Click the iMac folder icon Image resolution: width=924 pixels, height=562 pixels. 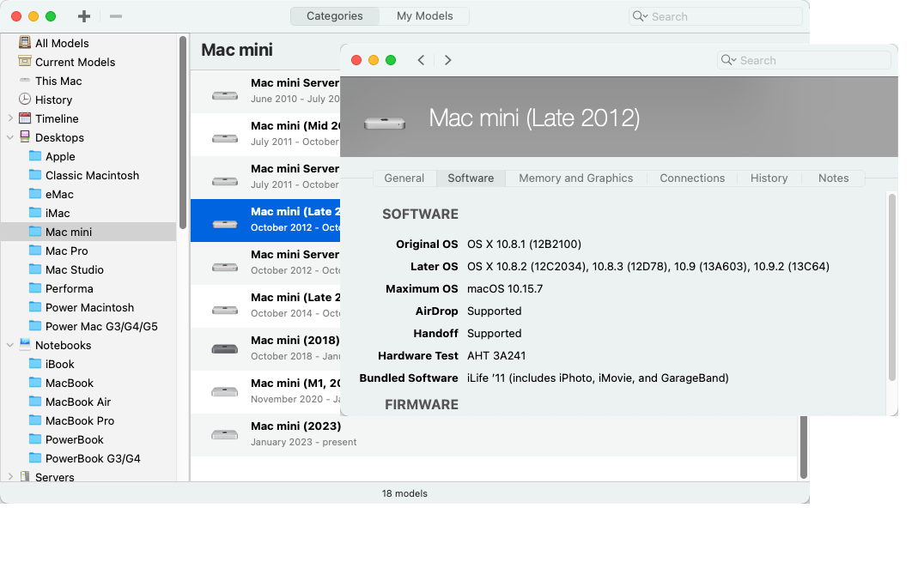click(35, 213)
